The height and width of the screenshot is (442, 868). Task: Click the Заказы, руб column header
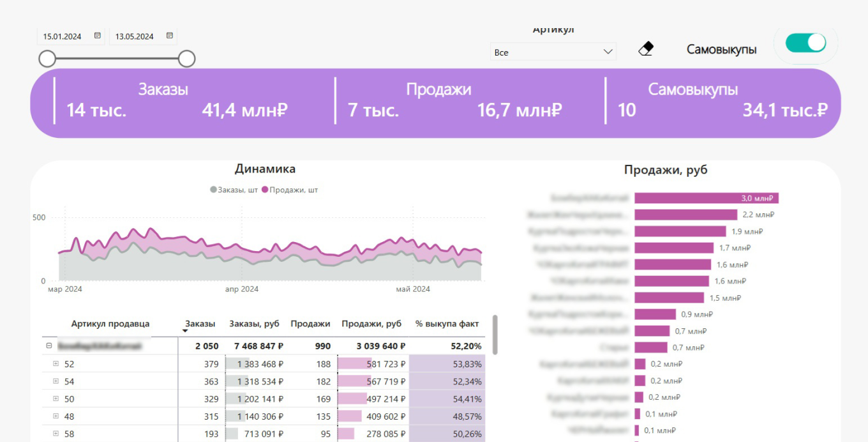click(x=254, y=324)
